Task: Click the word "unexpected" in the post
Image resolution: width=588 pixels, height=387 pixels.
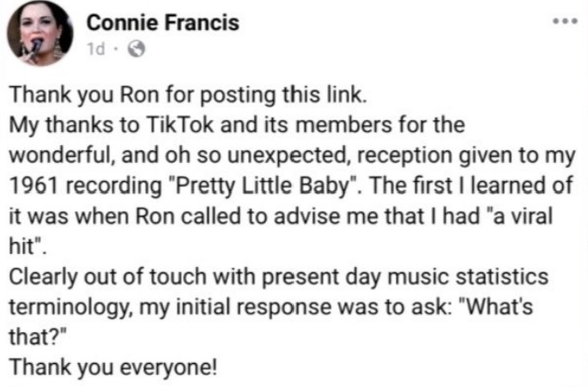Action: point(290,156)
